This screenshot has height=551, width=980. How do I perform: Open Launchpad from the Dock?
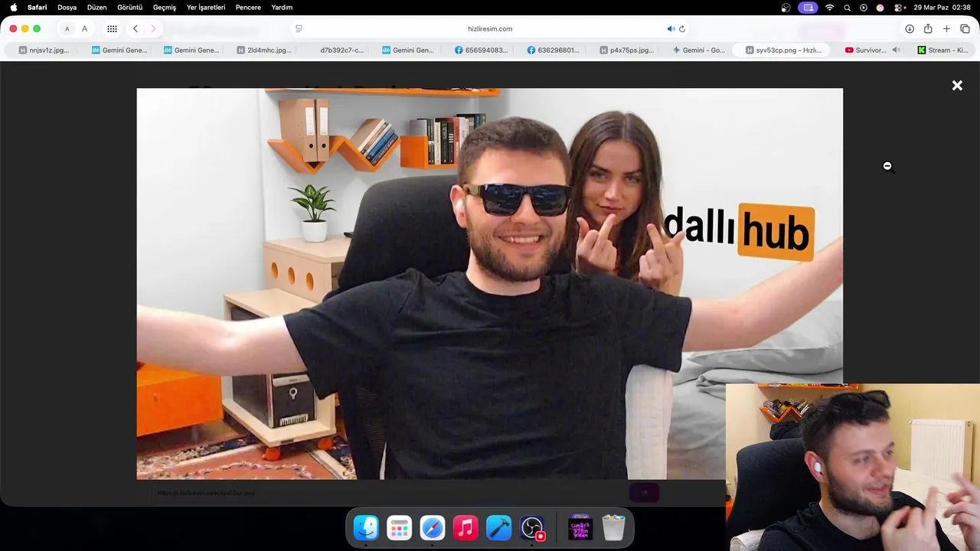[399, 527]
